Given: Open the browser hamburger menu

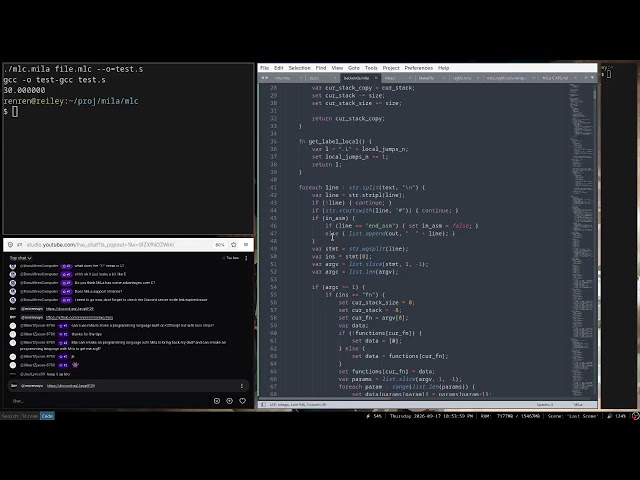Looking at the screenshot, I should point(246,244).
